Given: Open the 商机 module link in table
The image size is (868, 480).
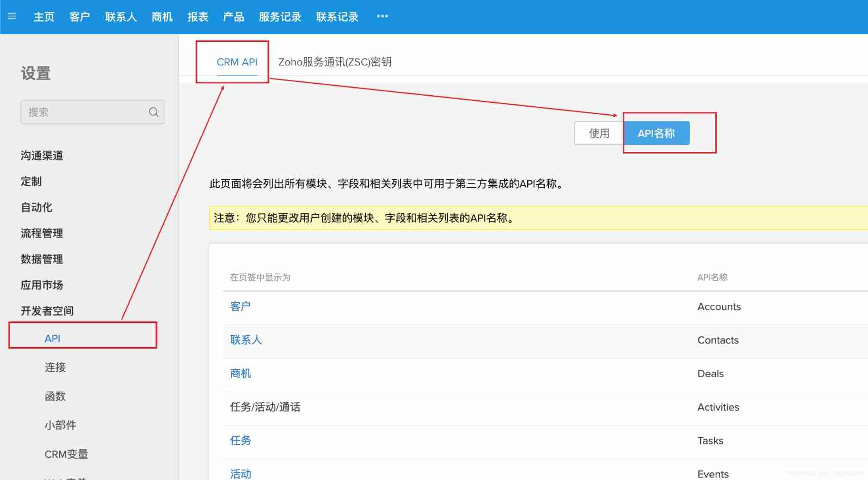Looking at the screenshot, I should tap(240, 373).
